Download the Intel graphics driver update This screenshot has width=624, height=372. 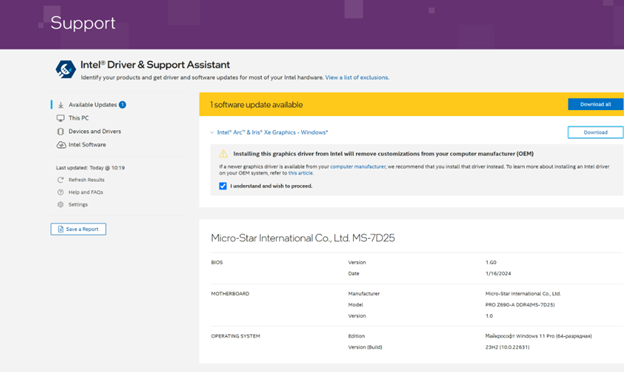tap(595, 132)
